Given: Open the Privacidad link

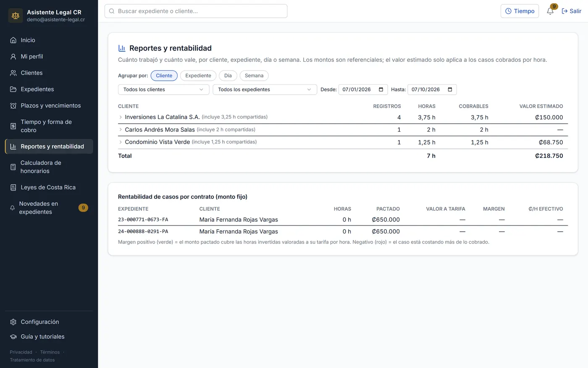Looking at the screenshot, I should click(x=21, y=352).
